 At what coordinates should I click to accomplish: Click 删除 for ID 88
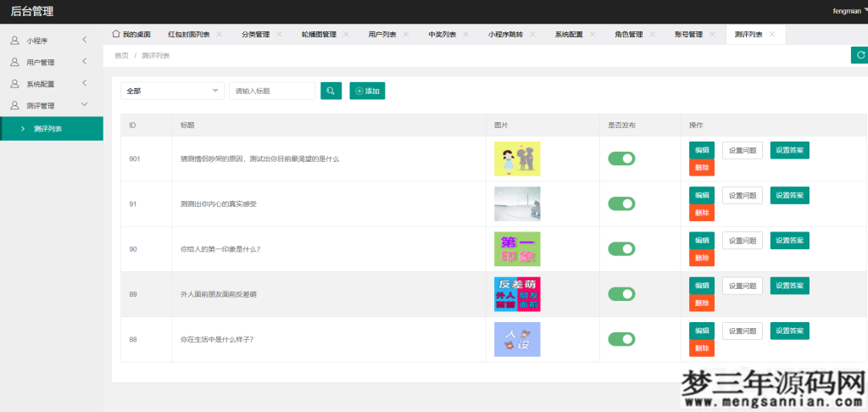[x=702, y=348]
